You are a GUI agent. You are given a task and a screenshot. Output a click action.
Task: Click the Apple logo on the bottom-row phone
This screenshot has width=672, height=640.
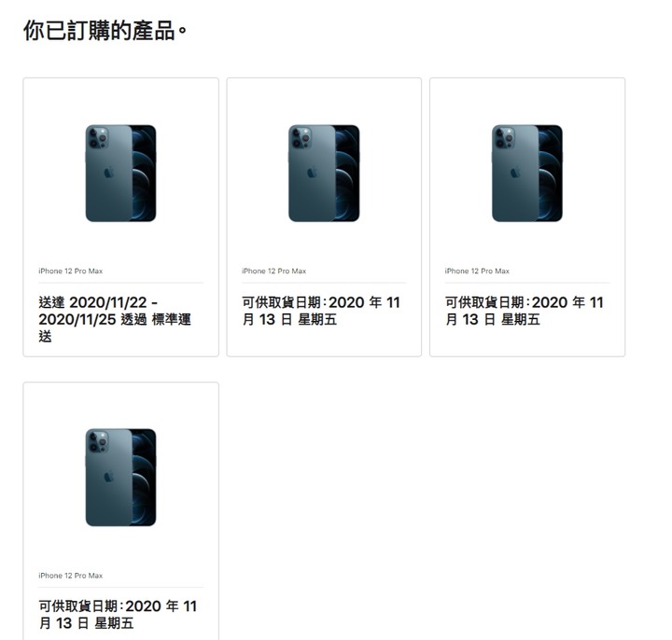(109, 477)
